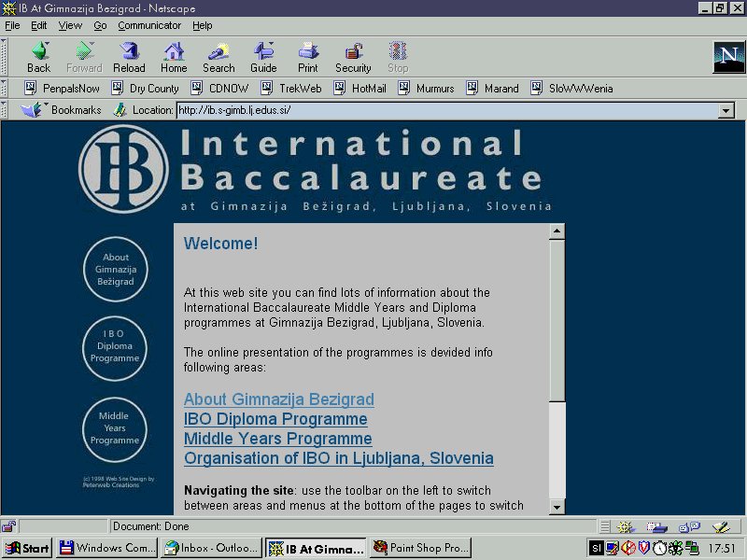Open the Search toolbar icon
Viewport: 747px width, 560px height.
218,57
